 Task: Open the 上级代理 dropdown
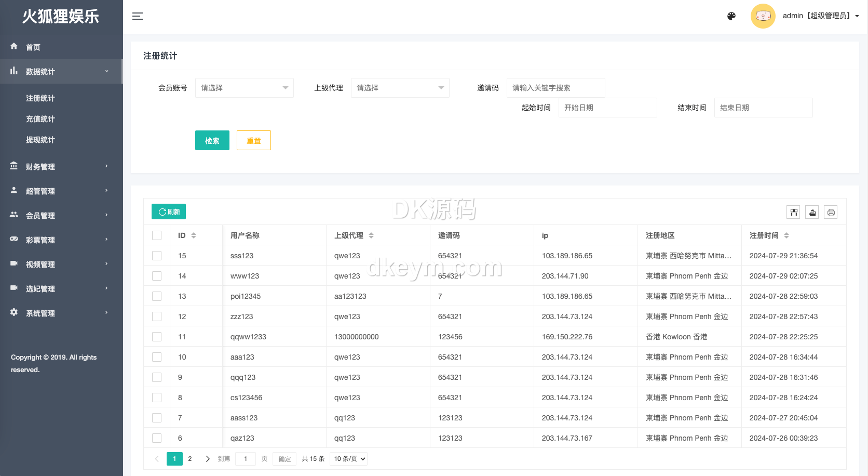[x=400, y=88]
